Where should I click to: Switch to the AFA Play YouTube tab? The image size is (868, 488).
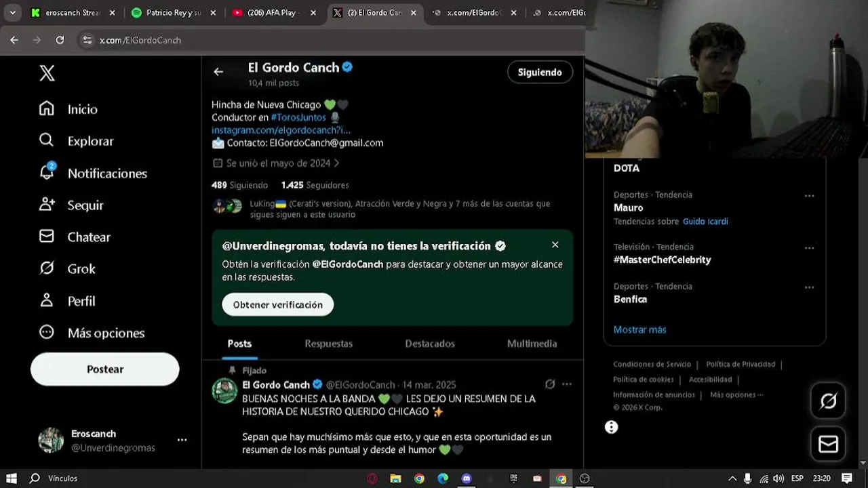(x=275, y=12)
